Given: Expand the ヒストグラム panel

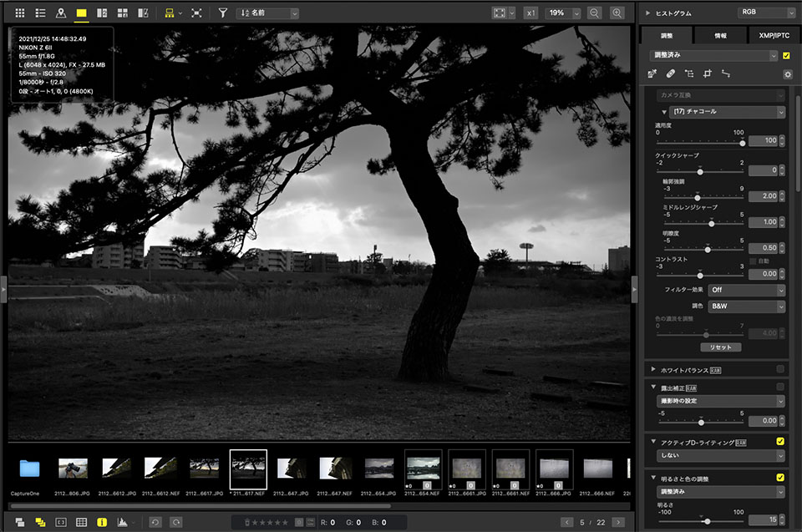Looking at the screenshot, I should point(647,13).
